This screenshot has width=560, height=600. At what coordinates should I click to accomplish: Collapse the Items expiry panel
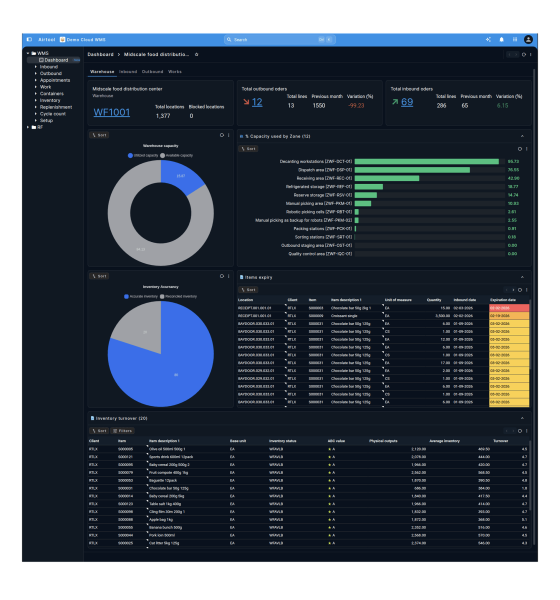click(x=522, y=277)
